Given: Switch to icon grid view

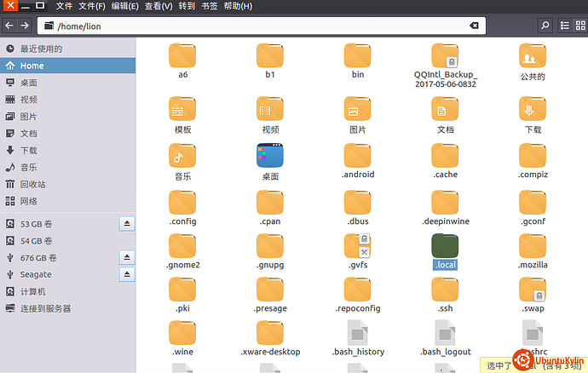Looking at the screenshot, I should [580, 26].
